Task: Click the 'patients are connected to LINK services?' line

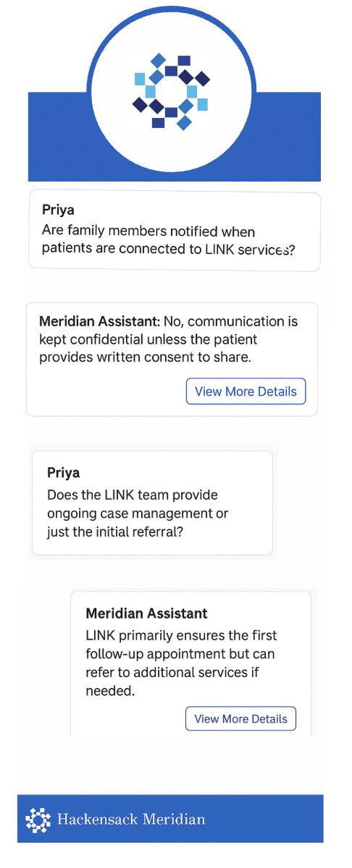Action: [168, 250]
